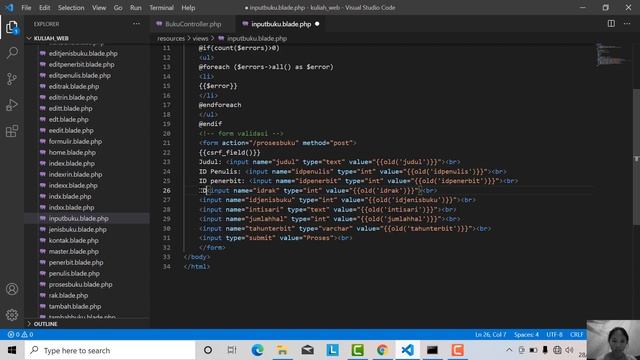Click the code minimap preview

[x=611, y=54]
